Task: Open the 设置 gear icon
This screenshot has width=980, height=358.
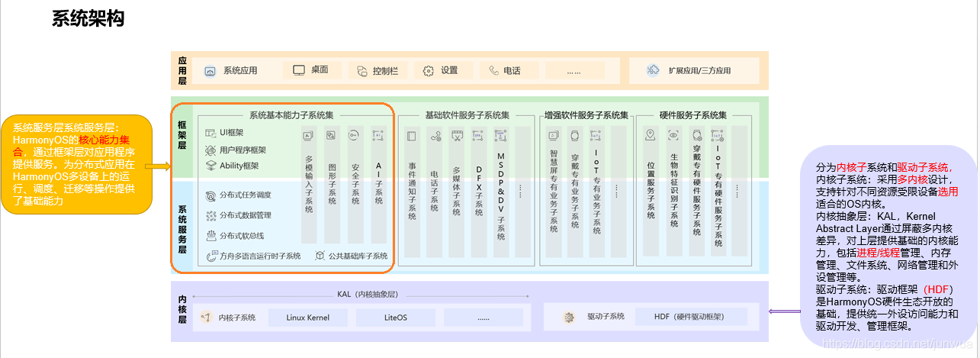Action: pos(429,71)
